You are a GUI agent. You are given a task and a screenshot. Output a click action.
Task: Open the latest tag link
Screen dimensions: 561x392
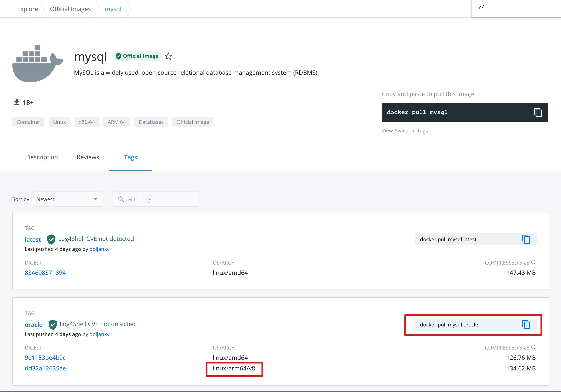pos(33,239)
